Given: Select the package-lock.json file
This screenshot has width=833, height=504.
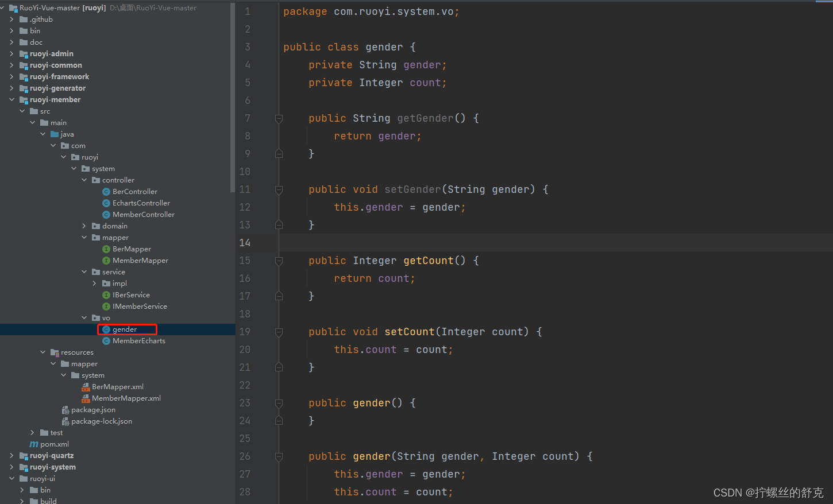Looking at the screenshot, I should 102,421.
